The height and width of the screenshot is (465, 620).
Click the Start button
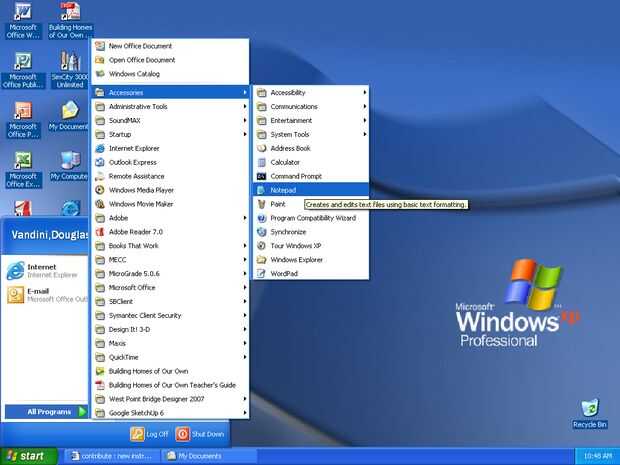[28, 456]
